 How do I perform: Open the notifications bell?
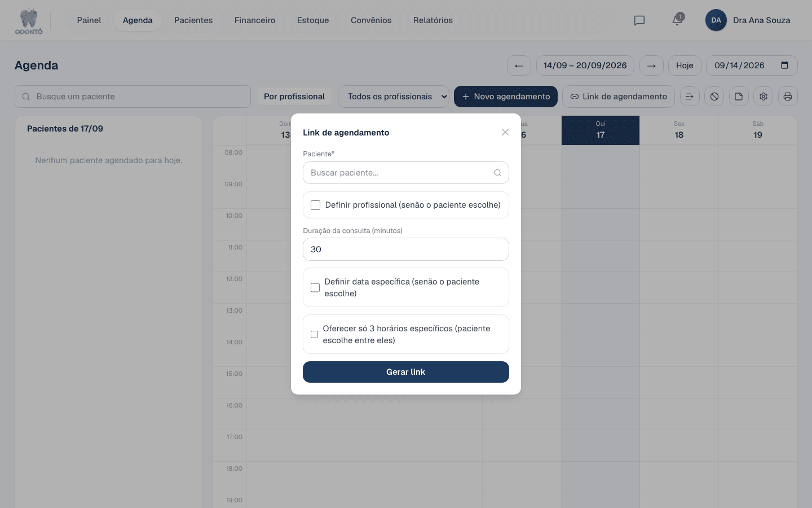pyautogui.click(x=677, y=20)
